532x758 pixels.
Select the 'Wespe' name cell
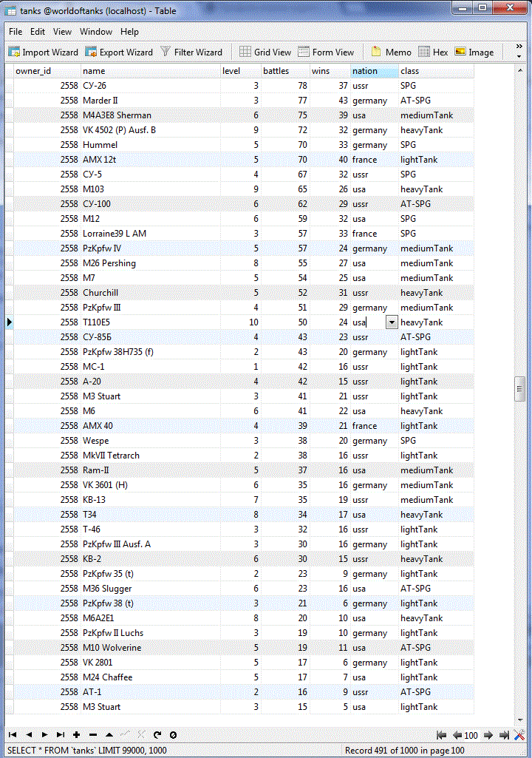(x=150, y=441)
